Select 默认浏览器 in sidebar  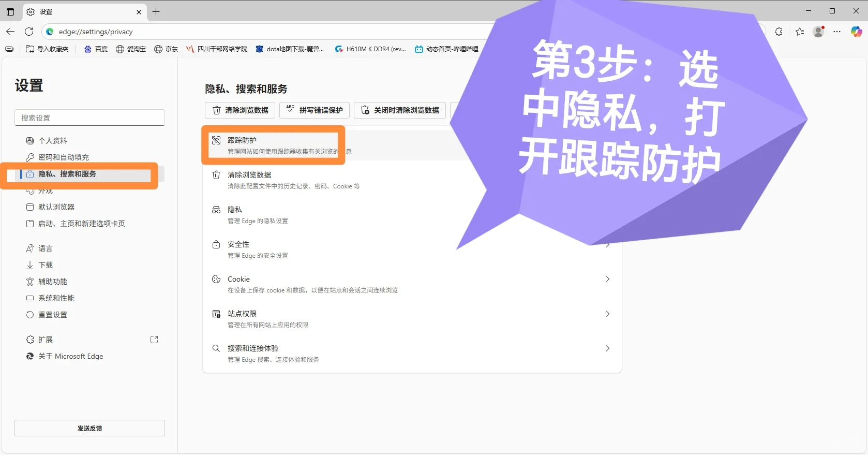pyautogui.click(x=89, y=207)
